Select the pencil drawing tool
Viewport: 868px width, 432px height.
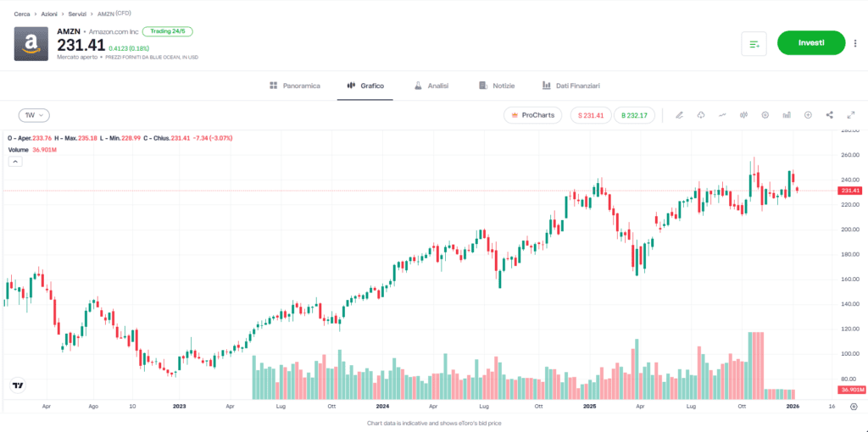click(679, 115)
